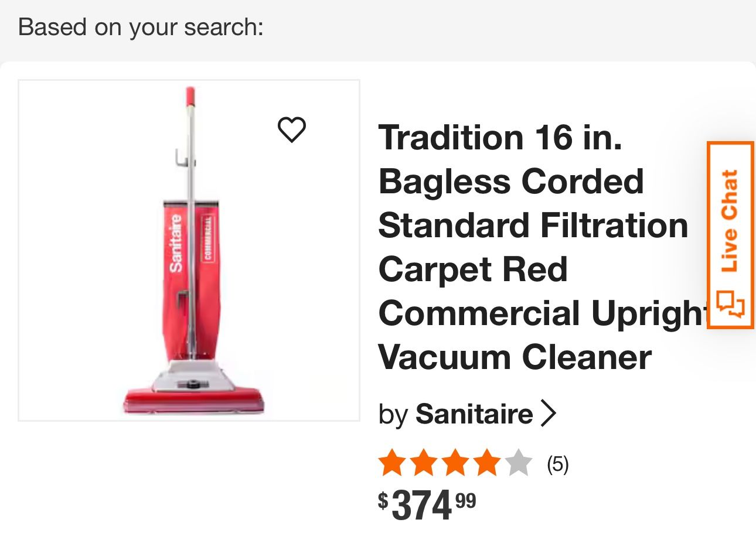Click "Vacuum Cleaner" in the product title
This screenshot has height=550, width=756.
(x=515, y=357)
